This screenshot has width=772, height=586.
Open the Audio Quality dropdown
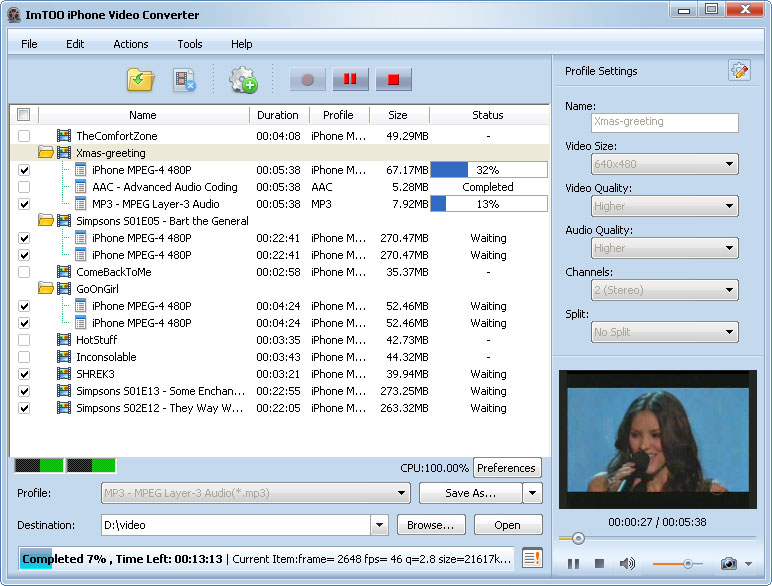coord(664,248)
